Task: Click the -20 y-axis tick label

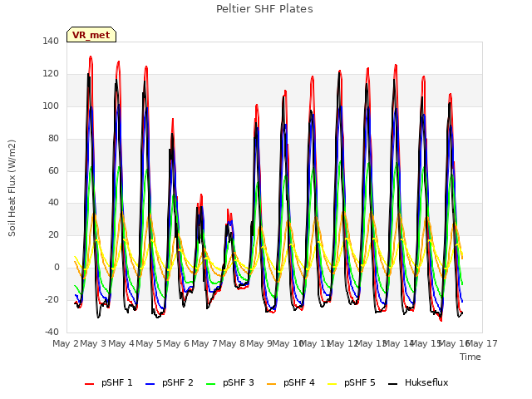Action: 52,299
